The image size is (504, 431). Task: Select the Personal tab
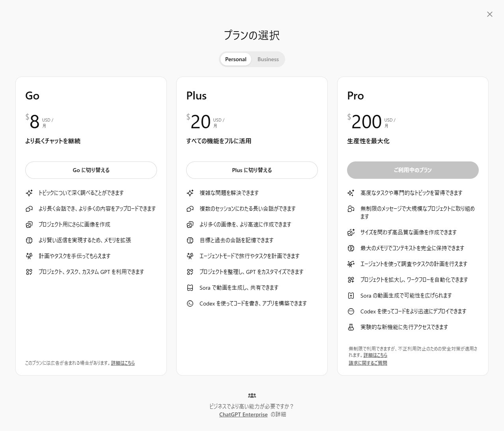[235, 59]
